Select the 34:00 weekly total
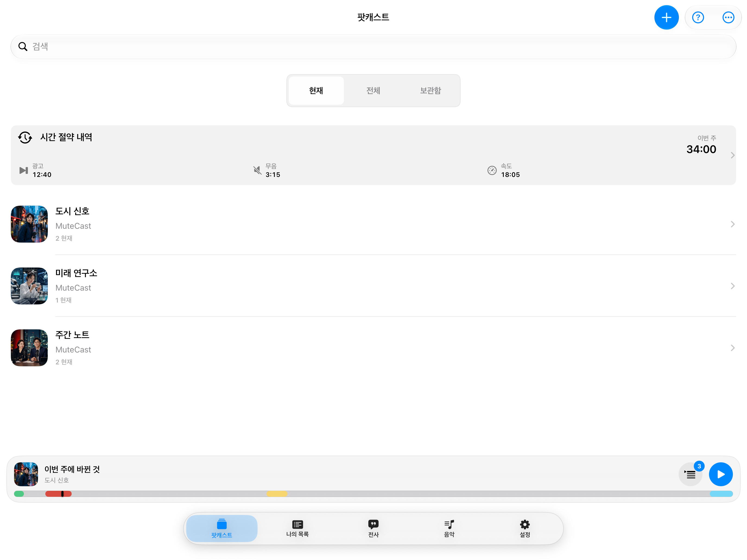 pyautogui.click(x=701, y=149)
